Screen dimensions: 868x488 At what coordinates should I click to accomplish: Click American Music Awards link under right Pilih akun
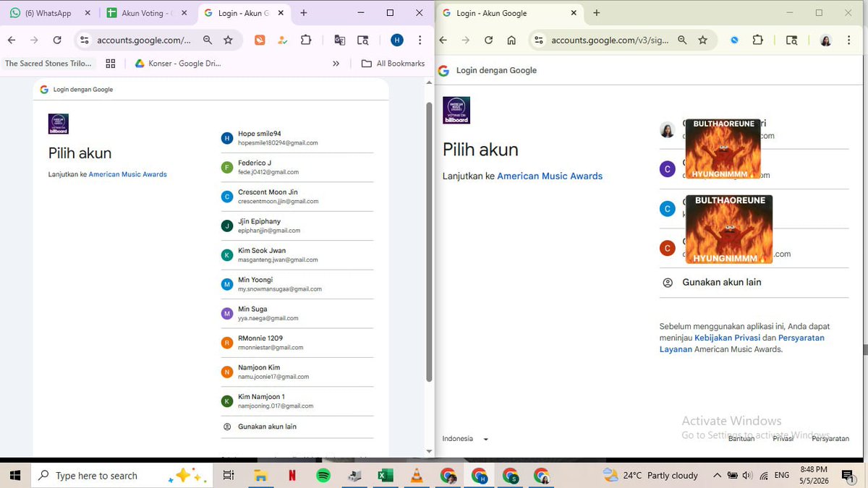[550, 176]
